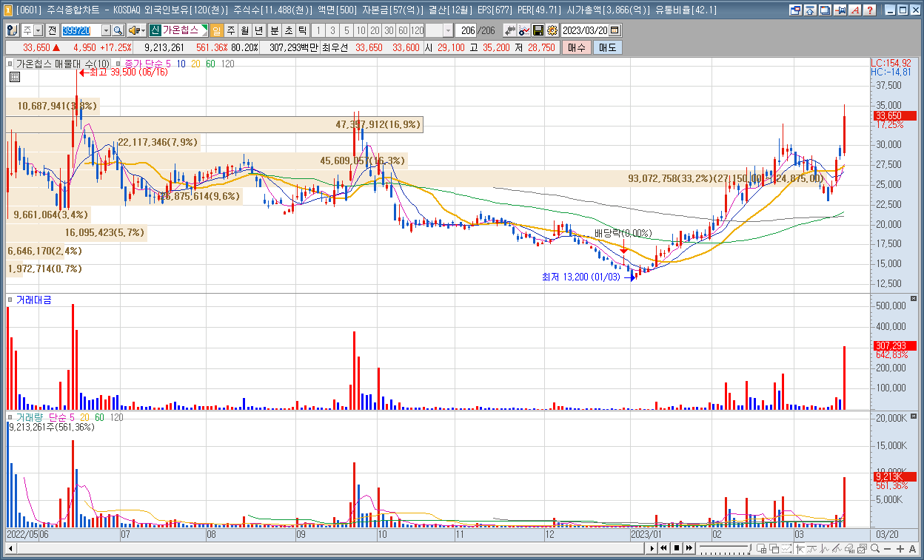This screenshot has width=924, height=560.
Task: Save chart with floppy disk icon
Action: 538,30
